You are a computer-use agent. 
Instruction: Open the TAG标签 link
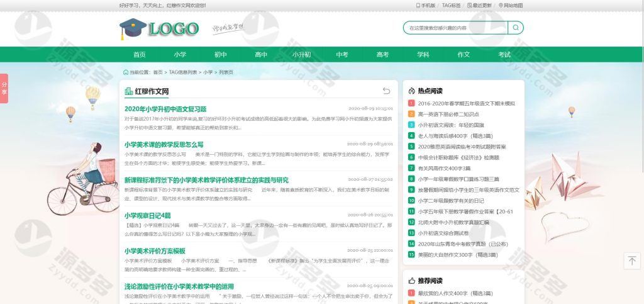[x=451, y=5]
